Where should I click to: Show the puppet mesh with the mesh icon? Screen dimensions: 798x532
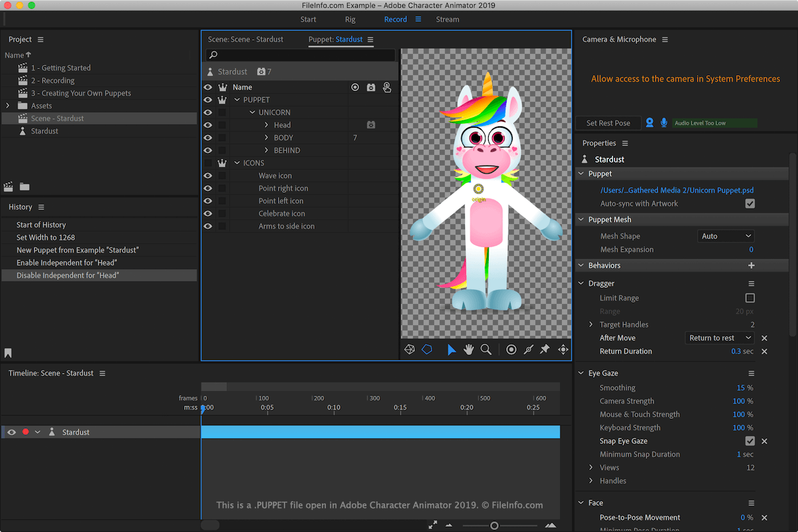tap(410, 349)
